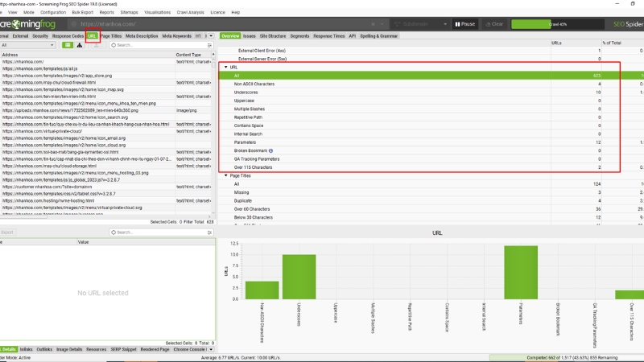This screenshot has width=644, height=362.
Task: Open the Mode menu
Action: click(29, 12)
